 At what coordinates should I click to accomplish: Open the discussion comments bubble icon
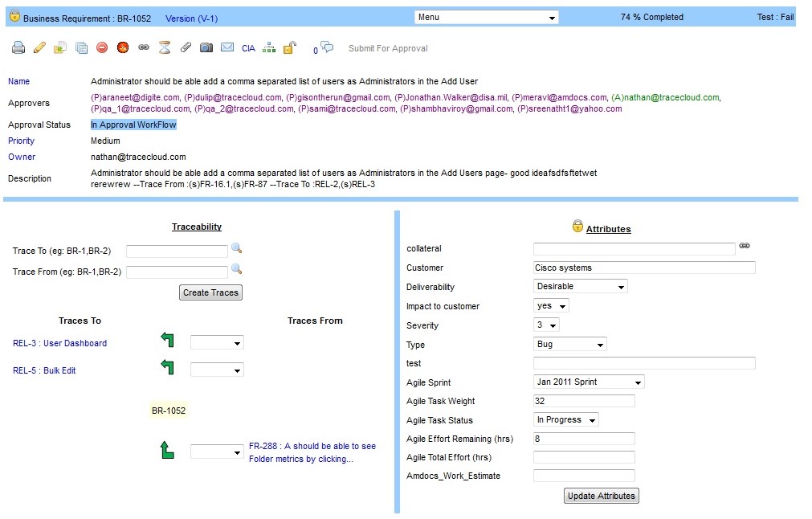(324, 46)
